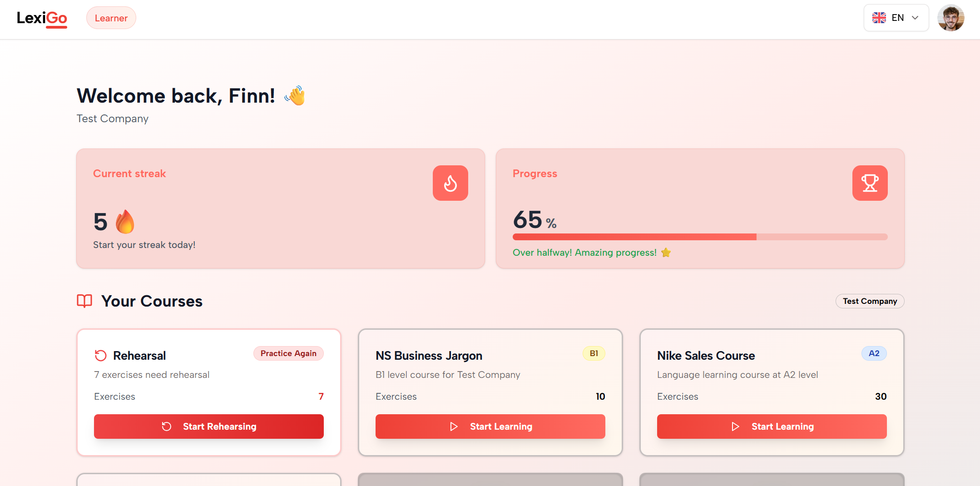The width and height of the screenshot is (980, 486).
Task: Click the flame icon in Current streak card
Action: [450, 183]
